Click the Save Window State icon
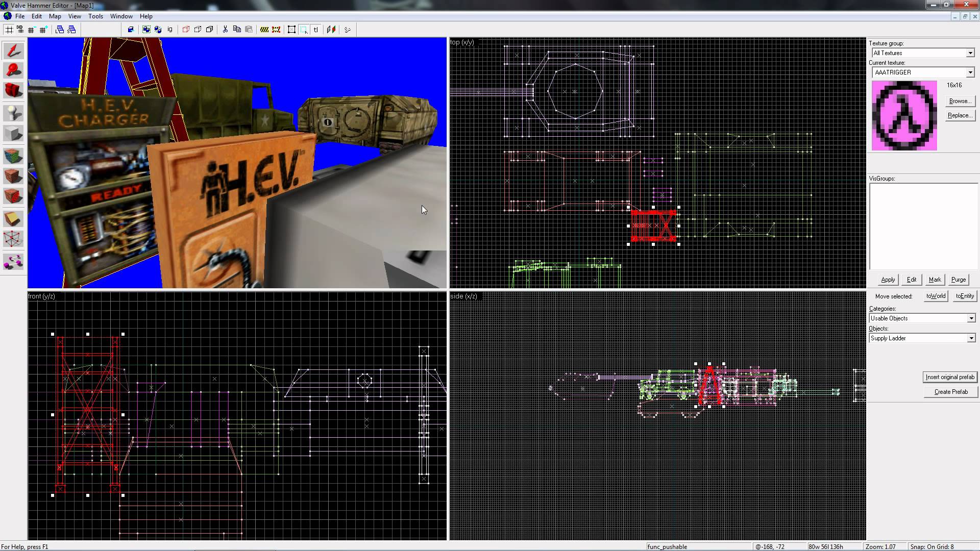The image size is (980, 551). tap(71, 30)
